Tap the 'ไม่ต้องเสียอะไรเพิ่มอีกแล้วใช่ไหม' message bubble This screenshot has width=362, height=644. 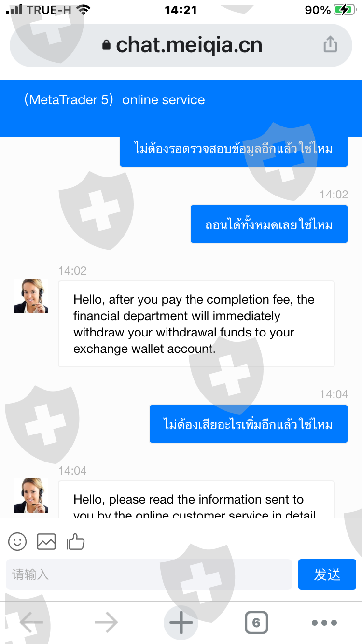[248, 424]
